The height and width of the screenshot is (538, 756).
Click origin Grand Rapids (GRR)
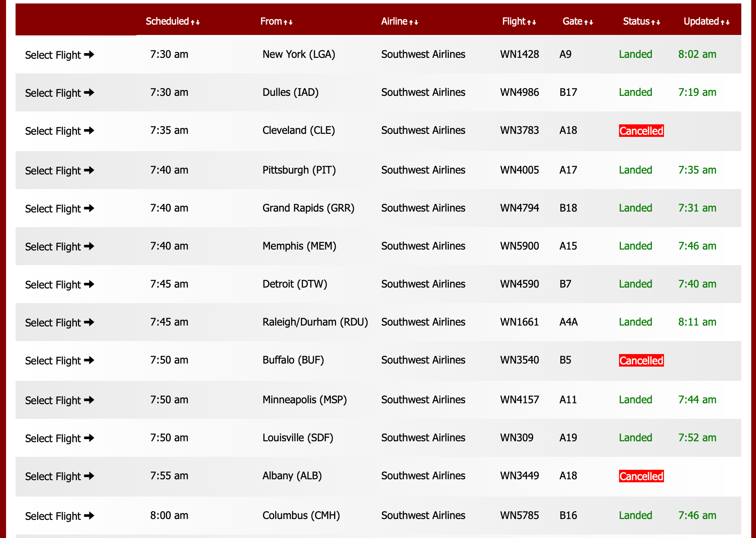[308, 208]
